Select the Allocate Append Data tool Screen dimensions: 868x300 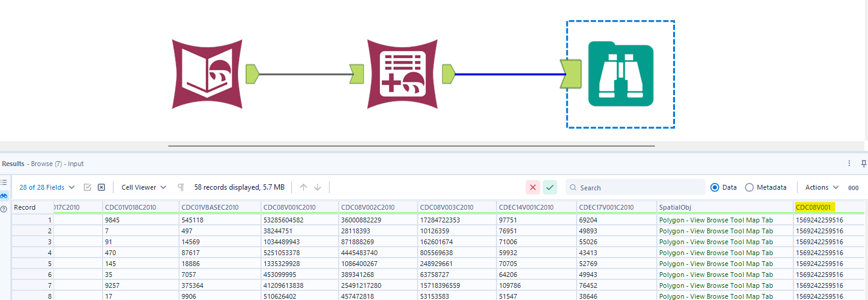pyautogui.click(x=403, y=75)
